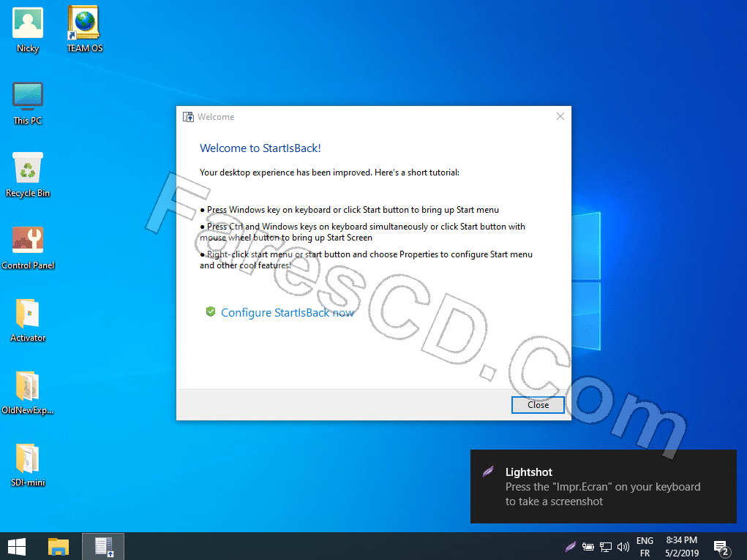
Task: Open the Nicky user folder icon
Action: [28, 29]
